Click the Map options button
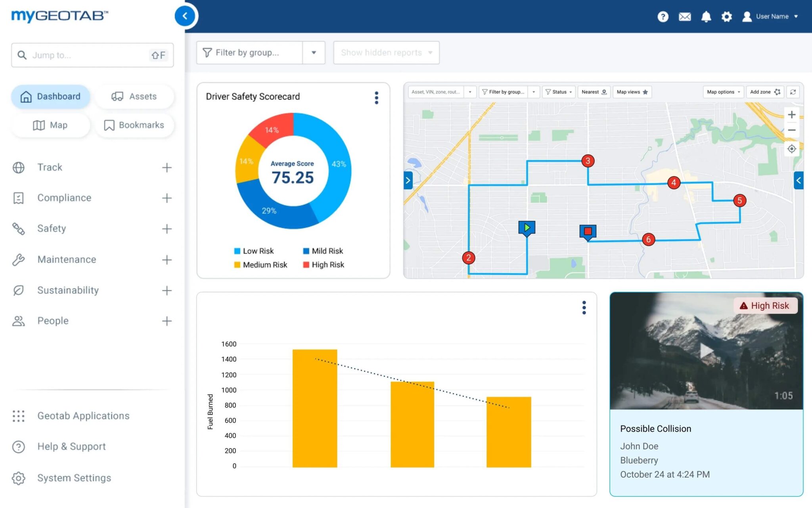The image size is (812, 508). point(722,92)
